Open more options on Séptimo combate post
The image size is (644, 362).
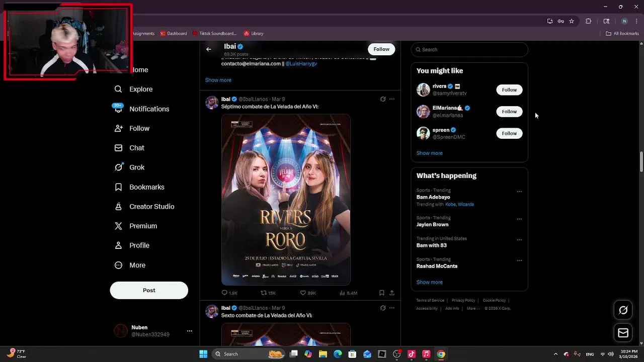tap(392, 99)
